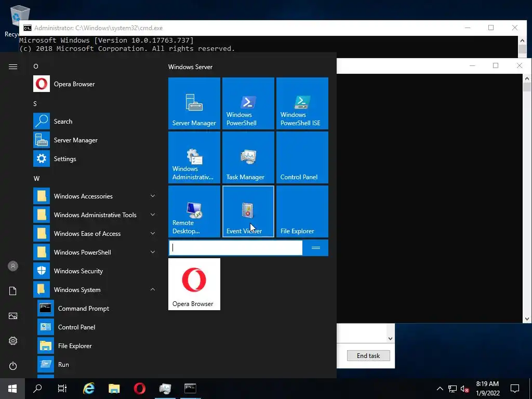Open the Control Panel tile
This screenshot has height=399, width=532.
pyautogui.click(x=302, y=157)
